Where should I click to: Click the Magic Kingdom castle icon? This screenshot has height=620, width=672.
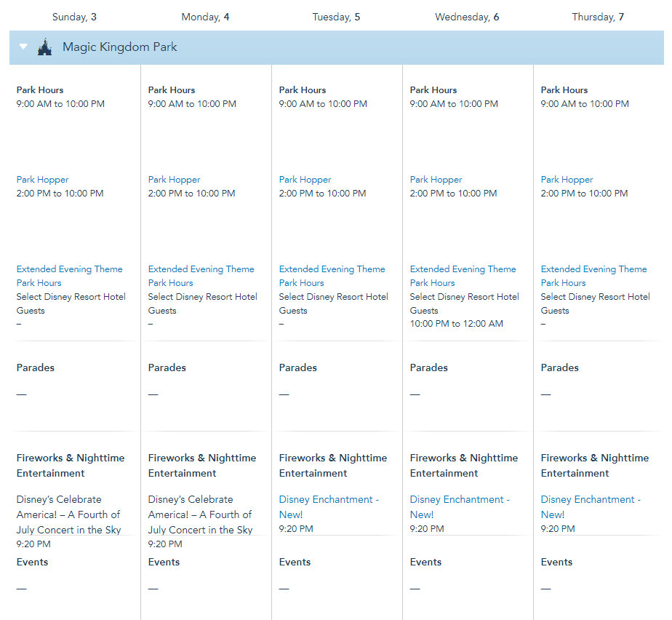pyautogui.click(x=45, y=47)
